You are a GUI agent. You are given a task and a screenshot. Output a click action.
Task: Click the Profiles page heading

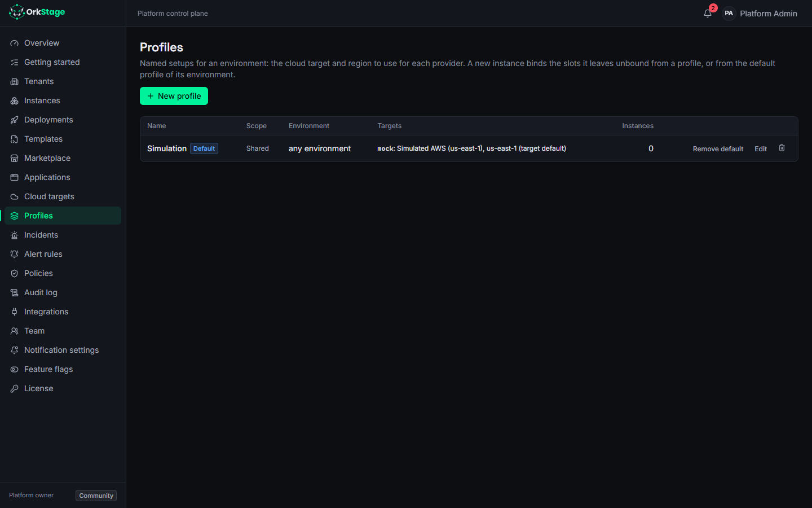tap(161, 47)
